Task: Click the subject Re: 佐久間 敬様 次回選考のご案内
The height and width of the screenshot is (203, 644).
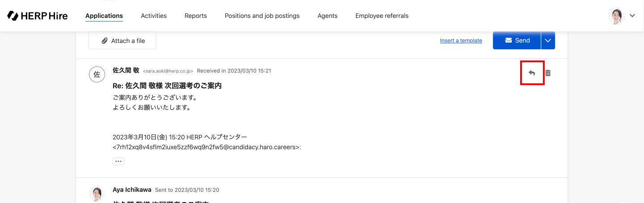Action: 167,86
